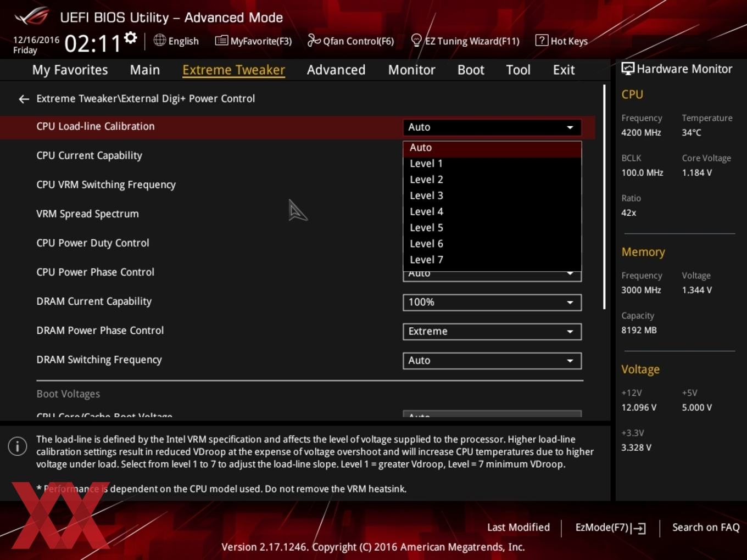The width and height of the screenshot is (747, 560).
Task: Click the 12/16/2016 date text
Action: pyautogui.click(x=36, y=40)
